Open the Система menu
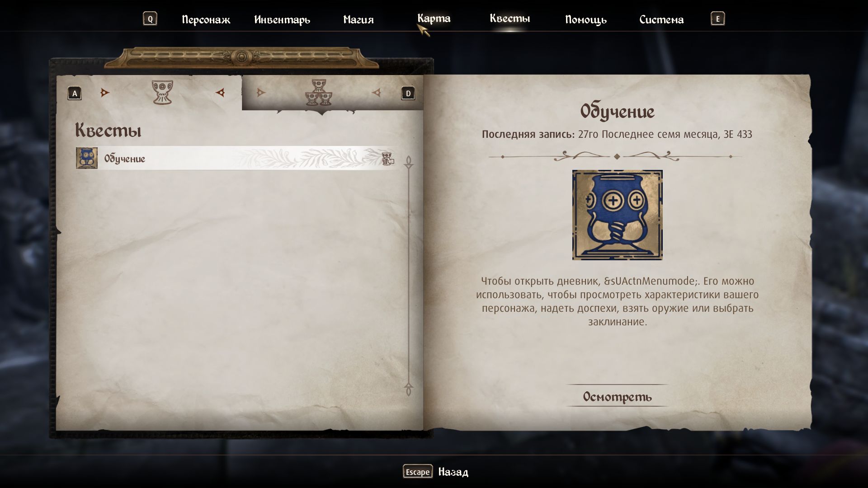 (x=661, y=19)
